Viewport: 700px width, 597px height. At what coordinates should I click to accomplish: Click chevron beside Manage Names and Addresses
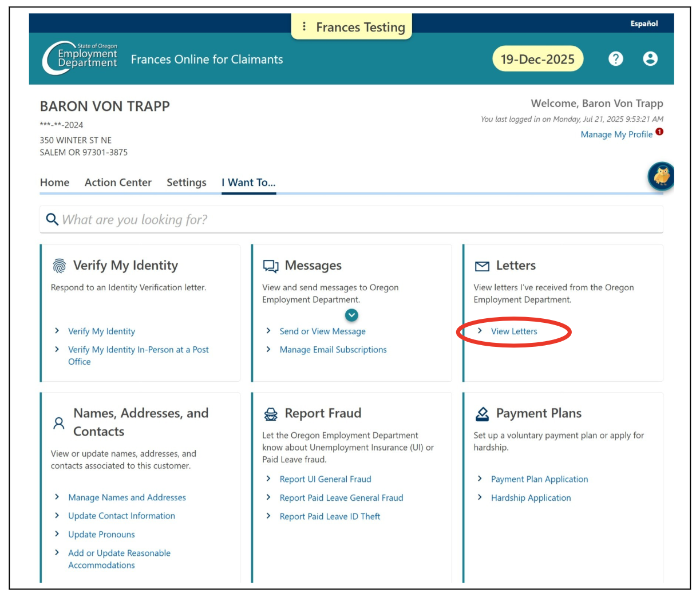click(x=57, y=497)
